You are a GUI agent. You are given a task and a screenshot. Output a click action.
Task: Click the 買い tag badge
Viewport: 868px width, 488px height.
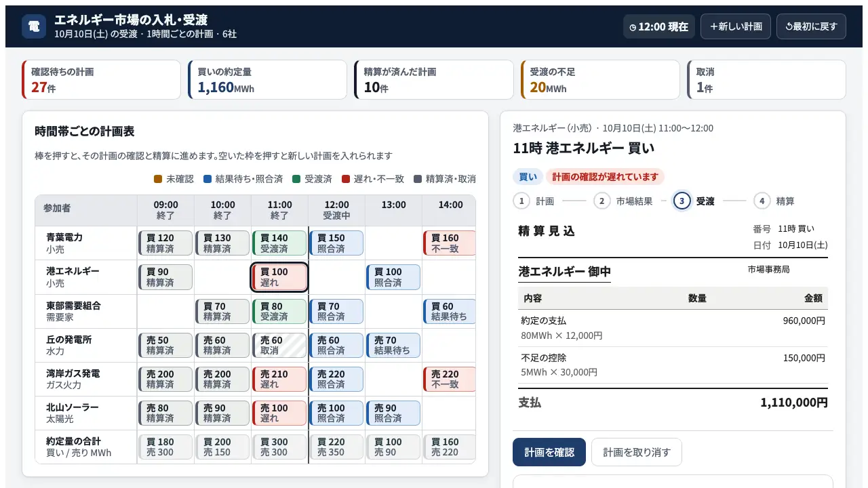[x=528, y=177]
